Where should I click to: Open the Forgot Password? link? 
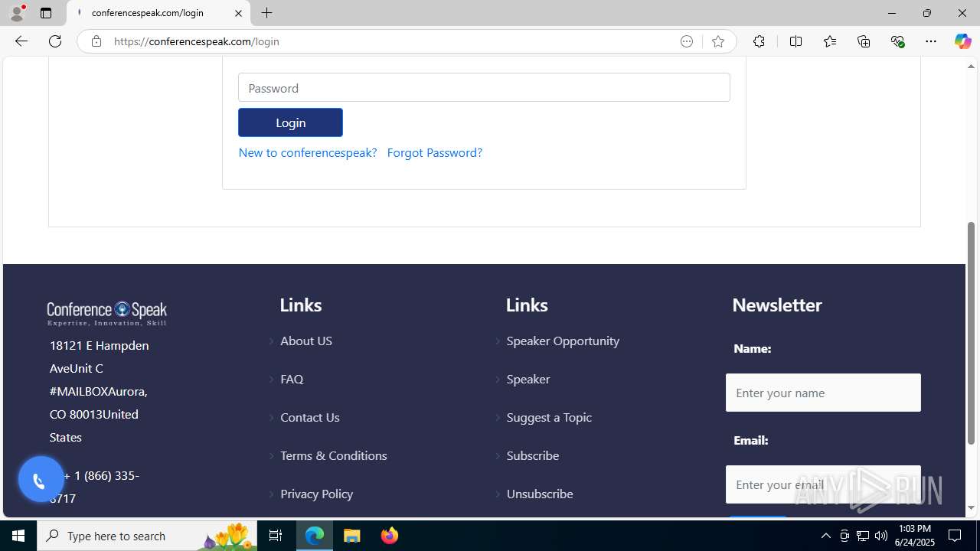tap(434, 152)
